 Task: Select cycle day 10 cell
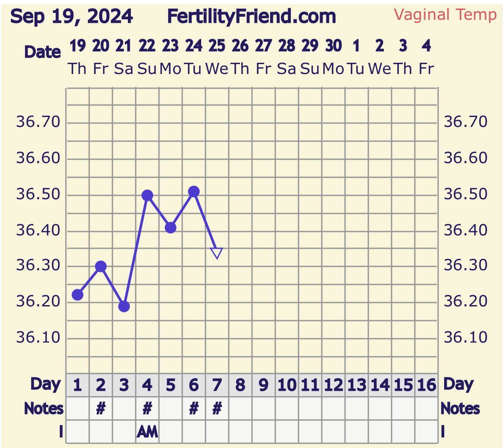click(287, 385)
